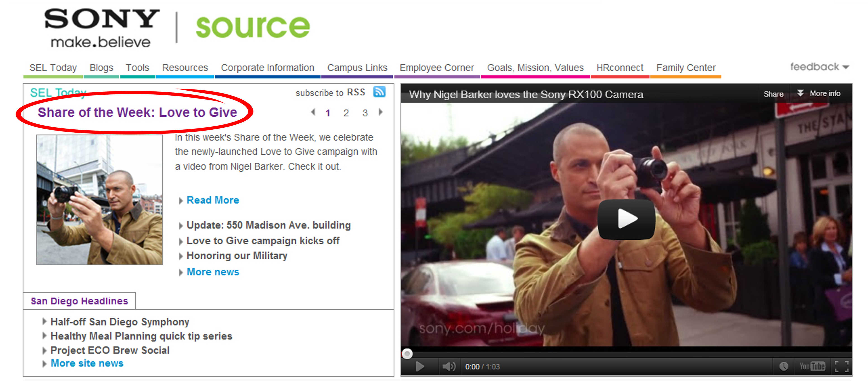Open the Corporate Information menu
The image size is (868, 381).
(x=268, y=68)
